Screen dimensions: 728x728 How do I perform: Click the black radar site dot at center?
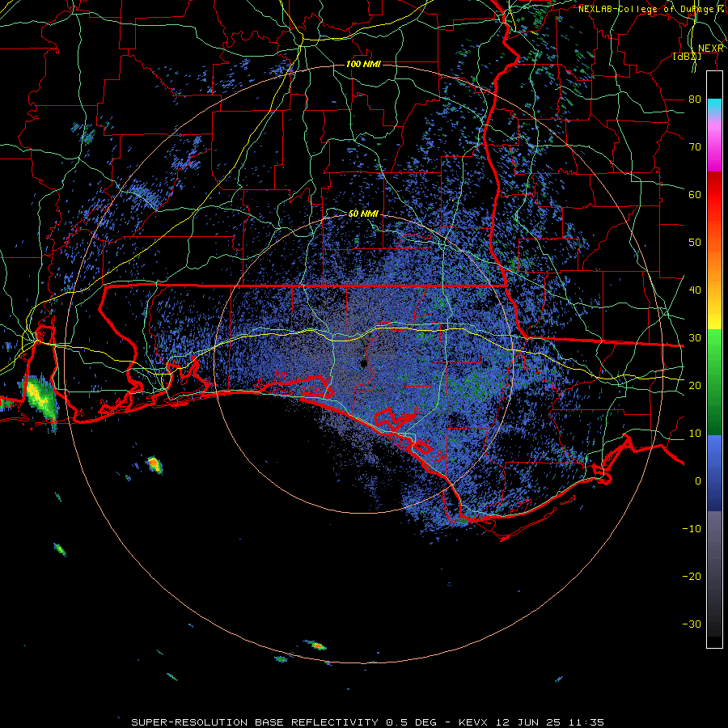coord(363,363)
